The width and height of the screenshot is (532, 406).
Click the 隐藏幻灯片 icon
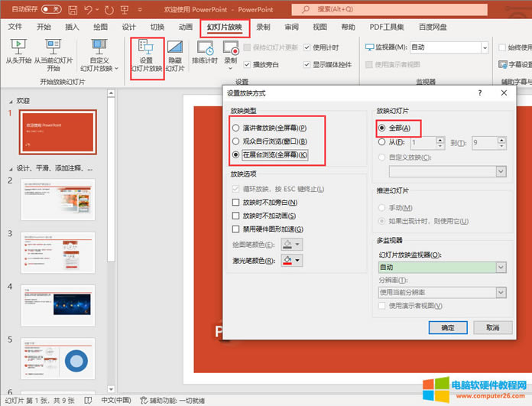click(175, 47)
